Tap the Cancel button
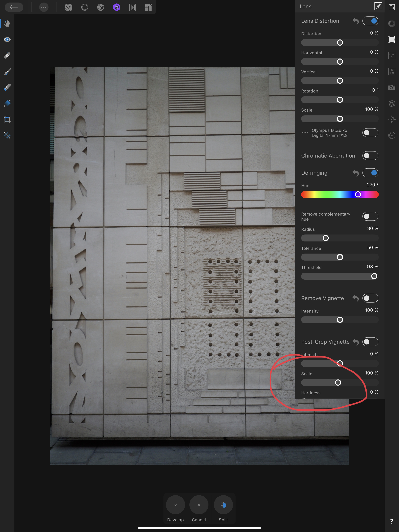399x532 pixels. 199,505
